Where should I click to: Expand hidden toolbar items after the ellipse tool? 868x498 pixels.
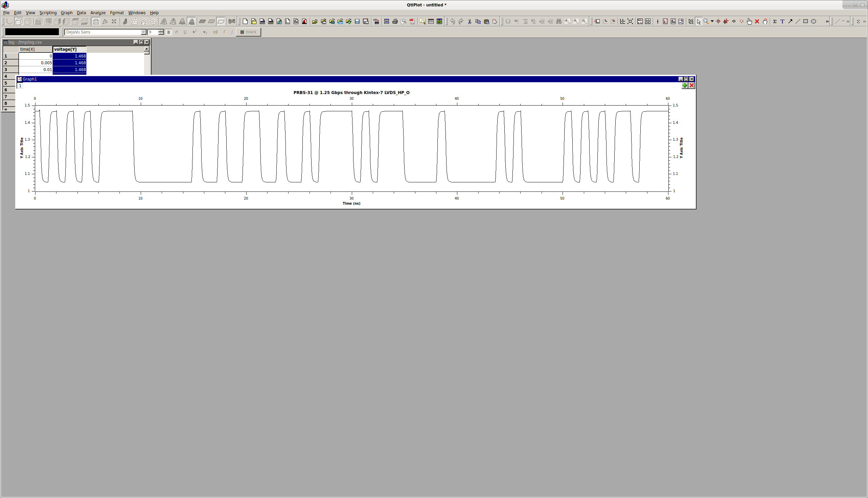pyautogui.click(x=827, y=22)
